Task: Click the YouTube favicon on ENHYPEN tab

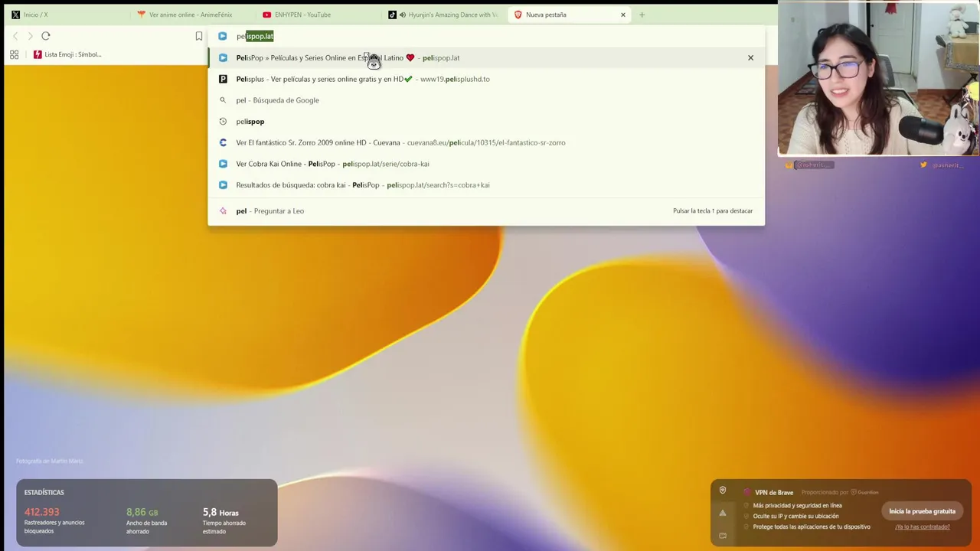Action: 266,15
